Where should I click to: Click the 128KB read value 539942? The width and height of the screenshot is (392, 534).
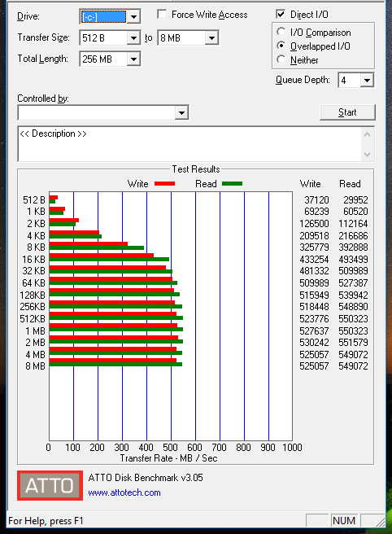click(353, 295)
